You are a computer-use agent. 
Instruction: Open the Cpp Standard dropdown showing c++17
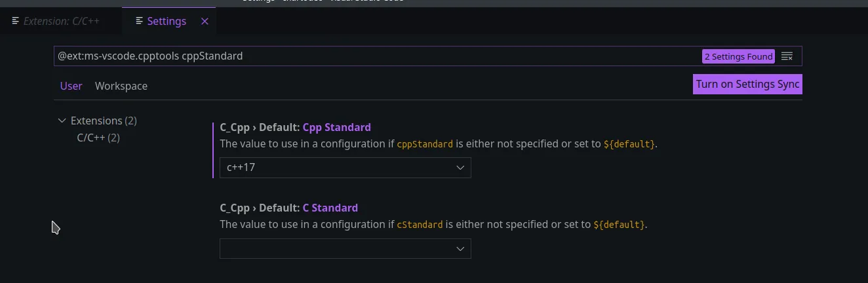(x=345, y=168)
